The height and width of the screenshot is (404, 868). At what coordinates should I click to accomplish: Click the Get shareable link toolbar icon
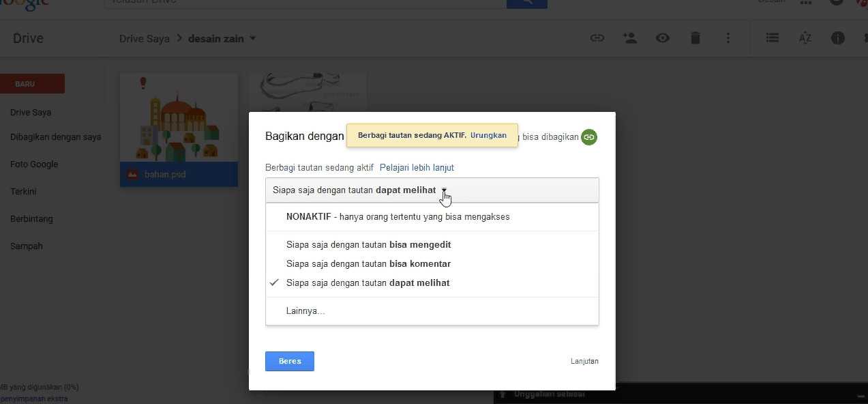(x=597, y=38)
